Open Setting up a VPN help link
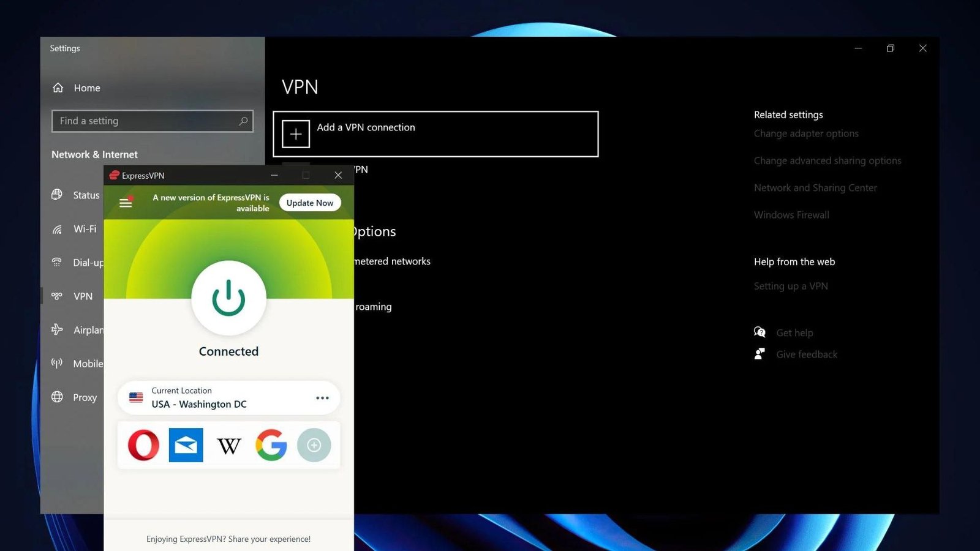 tap(791, 286)
